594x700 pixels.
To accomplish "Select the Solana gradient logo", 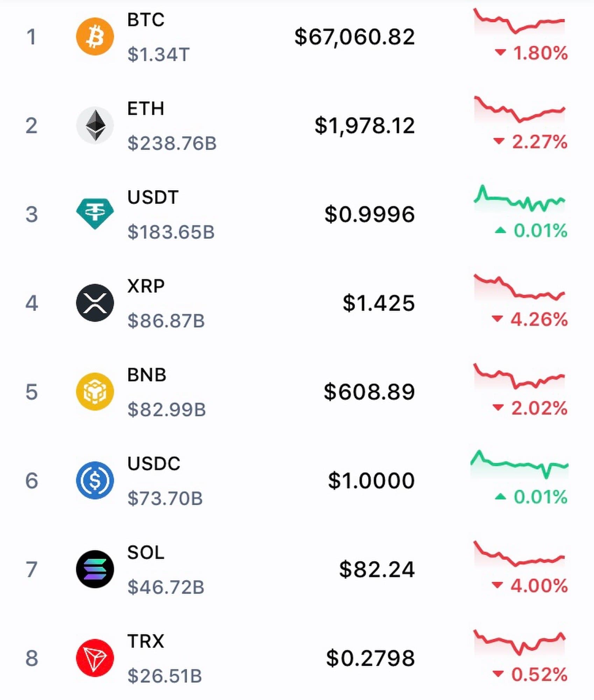I will coord(95,569).
